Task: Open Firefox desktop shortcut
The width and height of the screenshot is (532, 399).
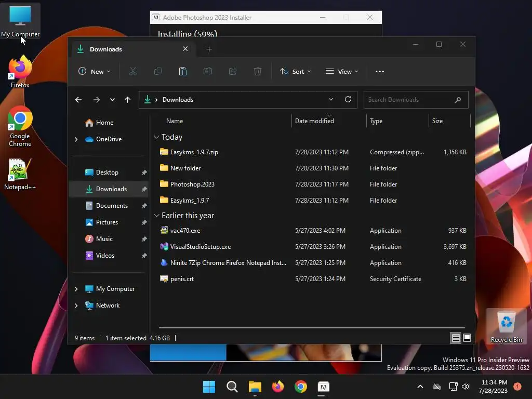Action: 20,72
